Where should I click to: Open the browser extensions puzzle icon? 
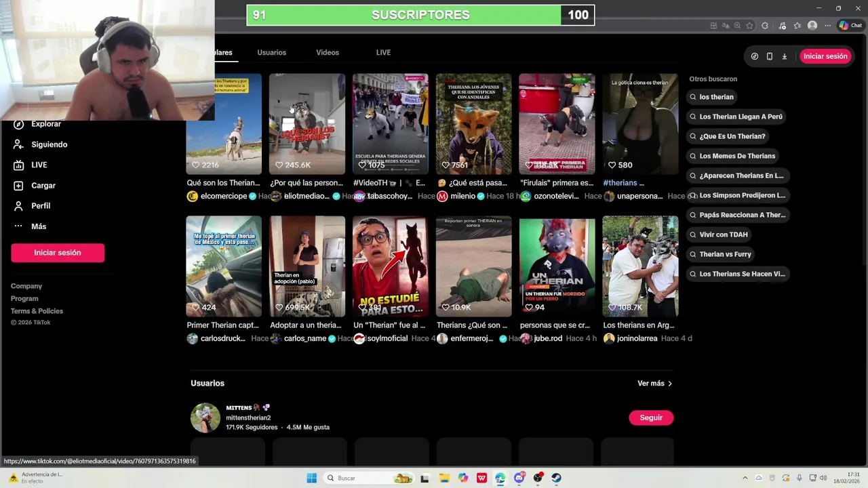pyautogui.click(x=765, y=26)
